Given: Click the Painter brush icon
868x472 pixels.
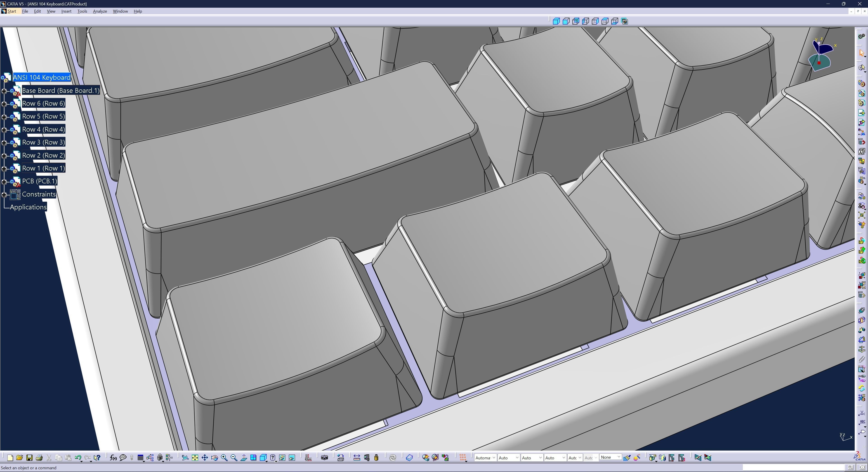Looking at the screenshot, I should coord(627,458).
